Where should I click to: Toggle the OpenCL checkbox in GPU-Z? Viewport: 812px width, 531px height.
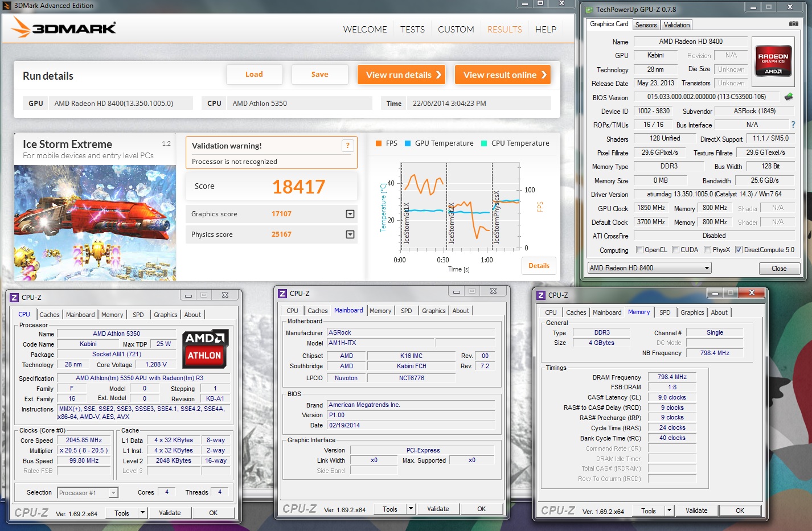pyautogui.click(x=639, y=249)
